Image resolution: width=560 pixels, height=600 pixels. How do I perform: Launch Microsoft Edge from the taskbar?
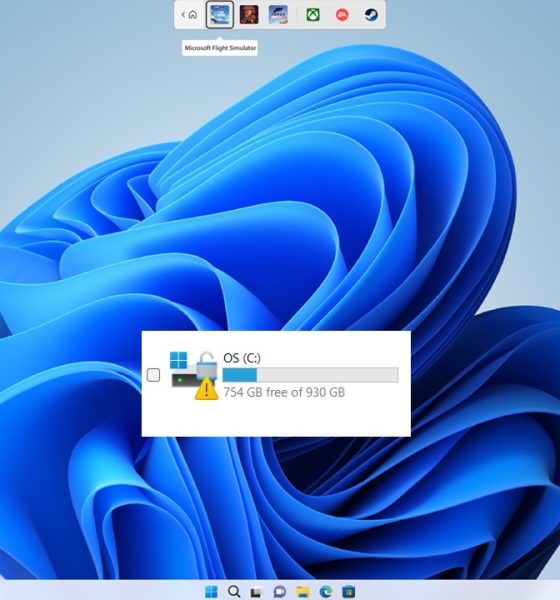[x=326, y=592]
